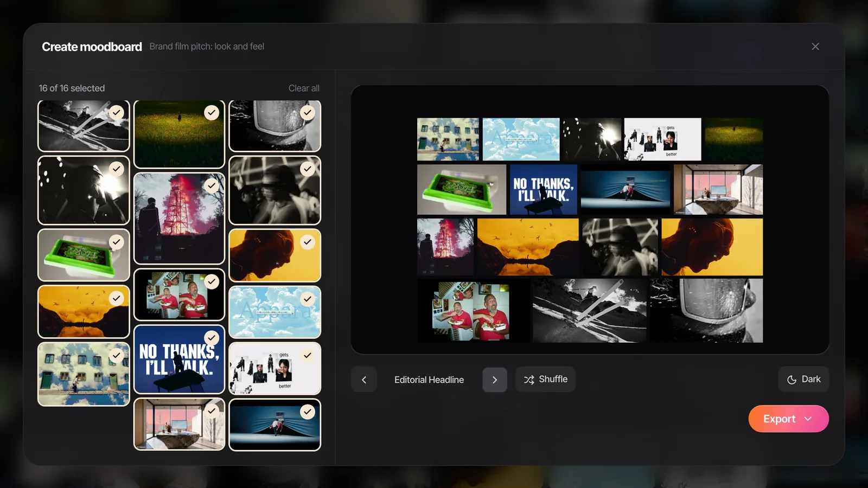The height and width of the screenshot is (488, 868).
Task: Uncheck the black-and-white goggles closeup image
Action: pos(308,112)
